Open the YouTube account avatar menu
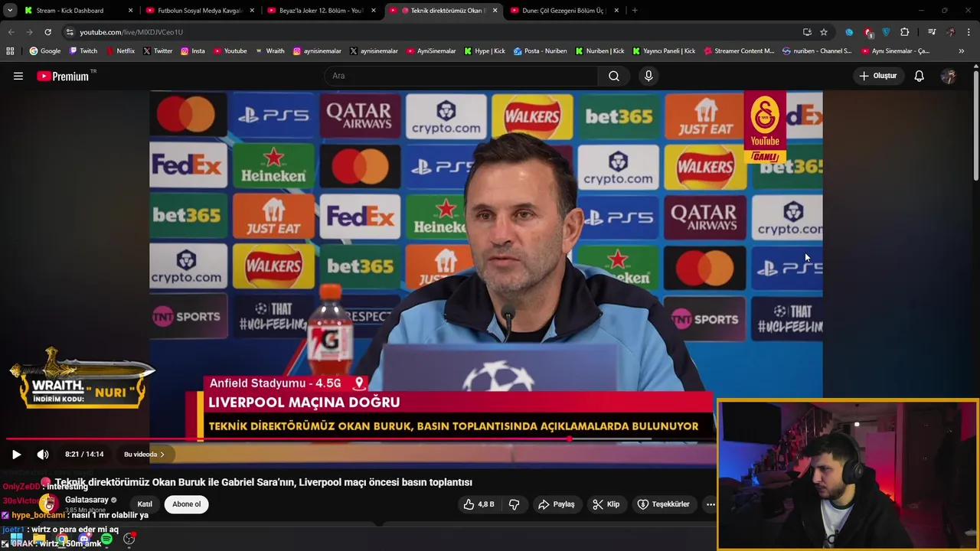980x551 pixels. 949,76
